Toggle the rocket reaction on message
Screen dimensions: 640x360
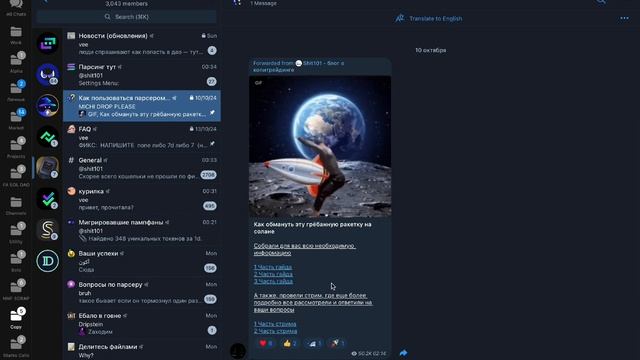coord(338,343)
